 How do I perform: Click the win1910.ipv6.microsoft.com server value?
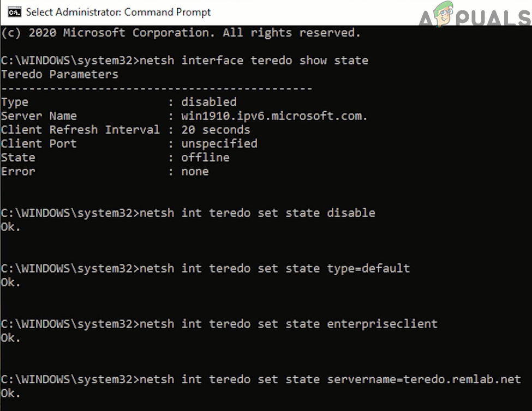tap(274, 116)
